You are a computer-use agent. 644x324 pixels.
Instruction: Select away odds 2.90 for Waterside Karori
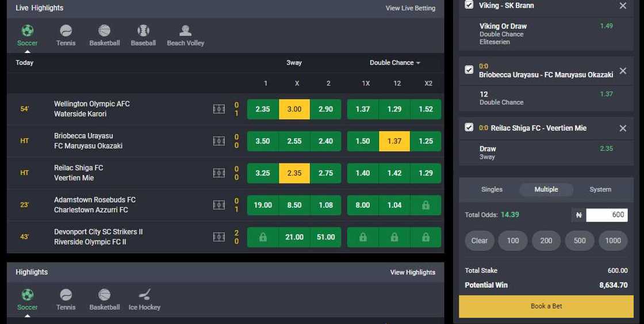[x=325, y=109]
